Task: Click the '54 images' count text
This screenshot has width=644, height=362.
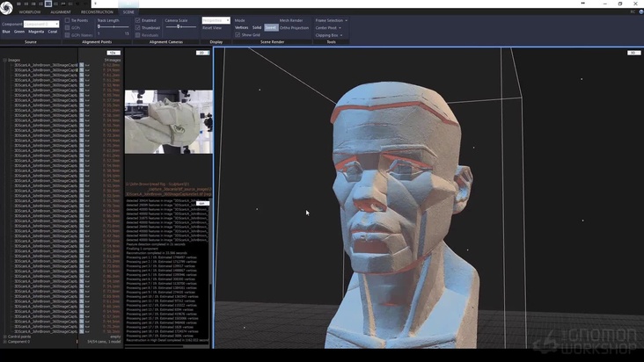Action: 112,61
